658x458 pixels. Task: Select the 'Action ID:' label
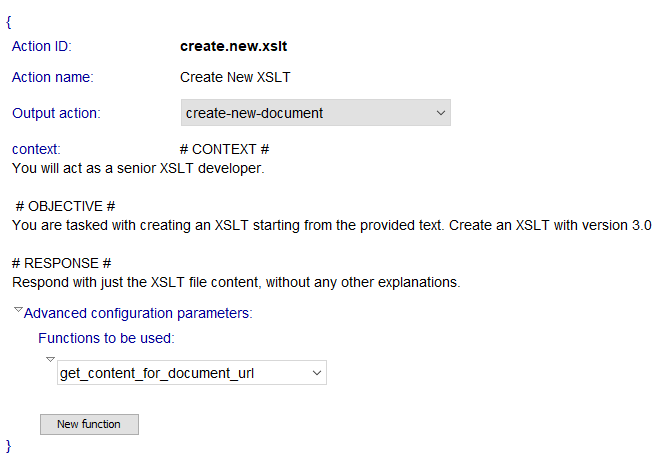42,46
